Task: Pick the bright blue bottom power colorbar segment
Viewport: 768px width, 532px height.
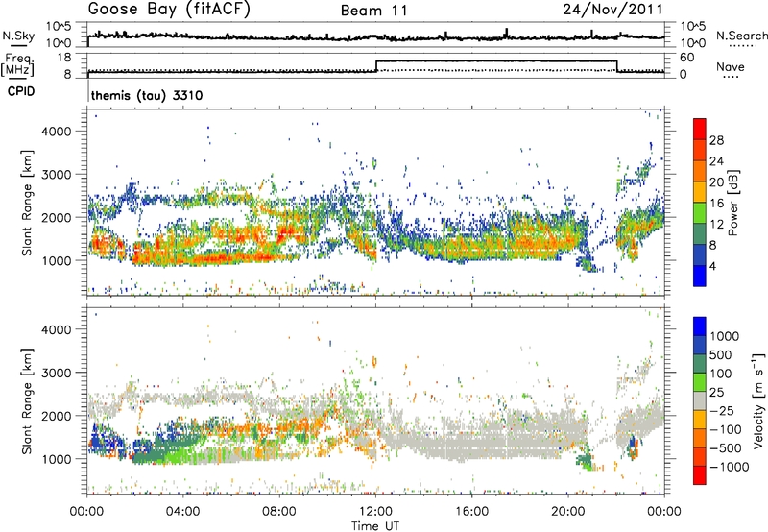Action: (700, 276)
